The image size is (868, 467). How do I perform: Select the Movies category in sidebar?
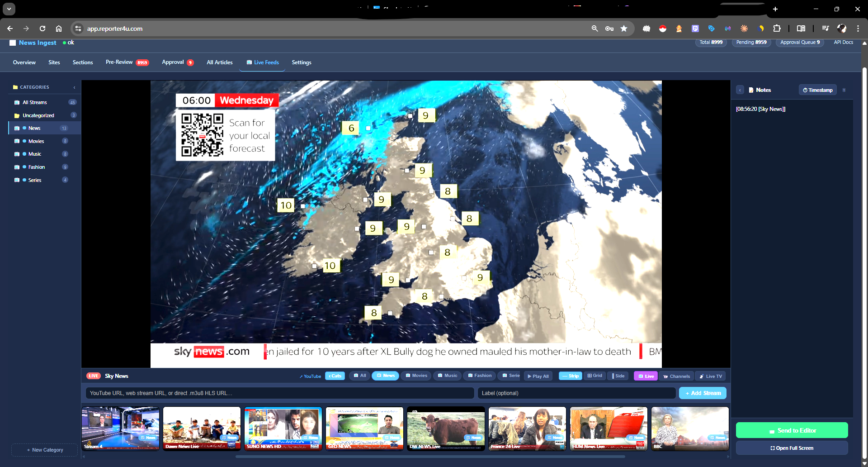(x=45, y=141)
